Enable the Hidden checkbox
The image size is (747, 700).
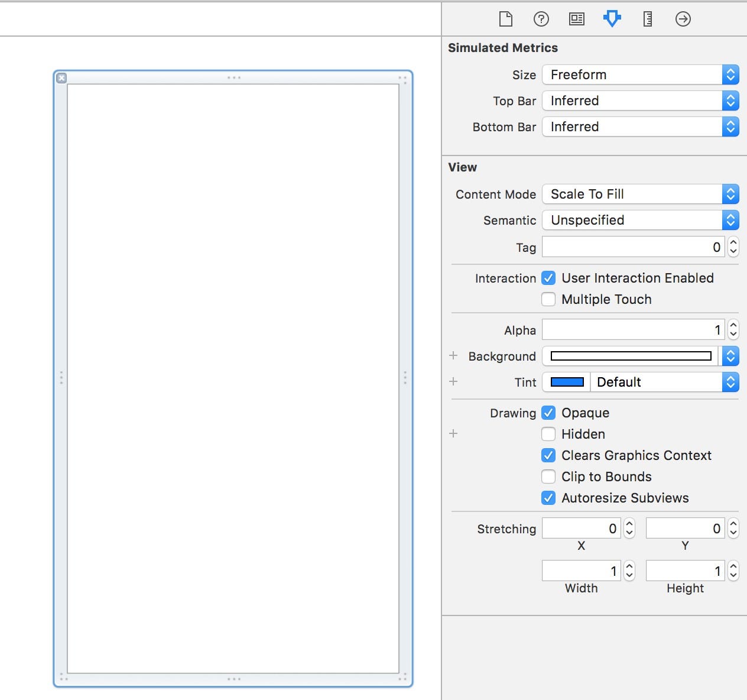click(x=548, y=434)
